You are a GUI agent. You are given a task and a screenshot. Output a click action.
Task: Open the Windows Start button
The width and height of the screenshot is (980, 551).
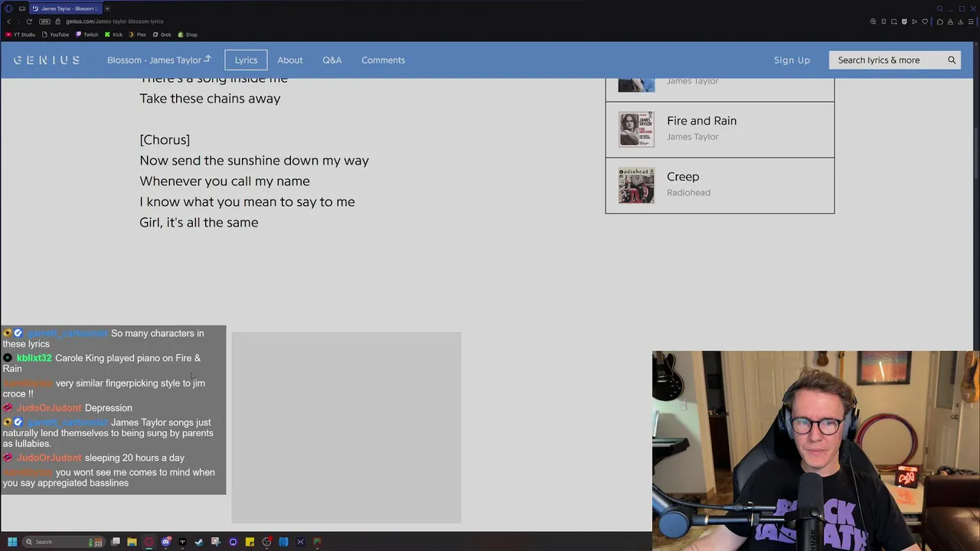tap(12, 542)
